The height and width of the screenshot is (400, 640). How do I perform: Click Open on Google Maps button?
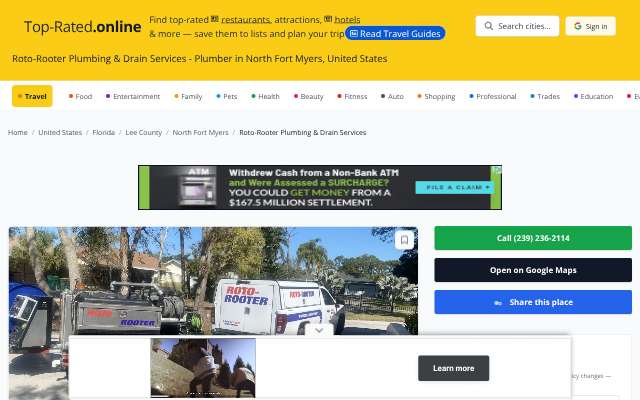point(533,270)
